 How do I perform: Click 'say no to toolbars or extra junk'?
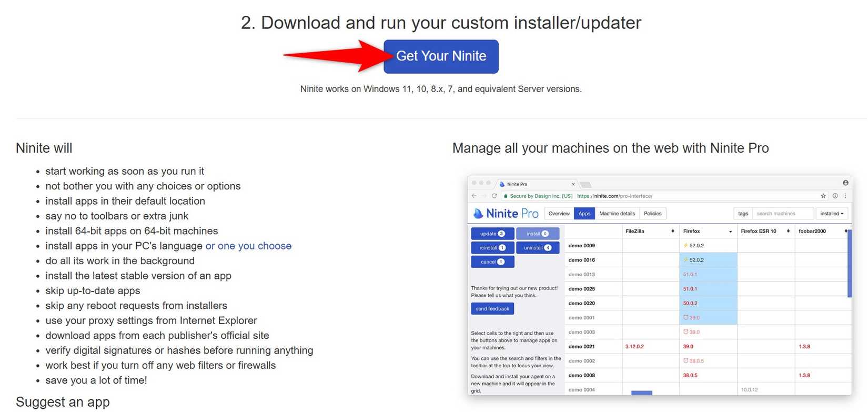pos(117,216)
